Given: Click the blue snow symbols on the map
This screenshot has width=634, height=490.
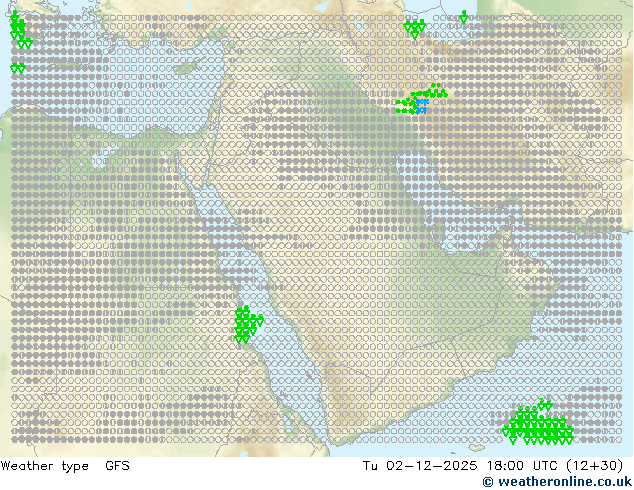Looking at the screenshot, I should pyautogui.click(x=422, y=106).
